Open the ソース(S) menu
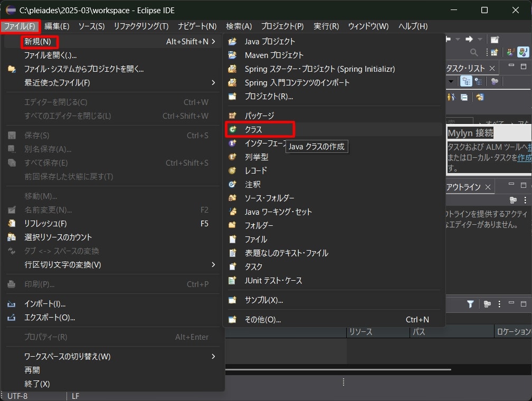This screenshot has height=401, width=532. 92,26
